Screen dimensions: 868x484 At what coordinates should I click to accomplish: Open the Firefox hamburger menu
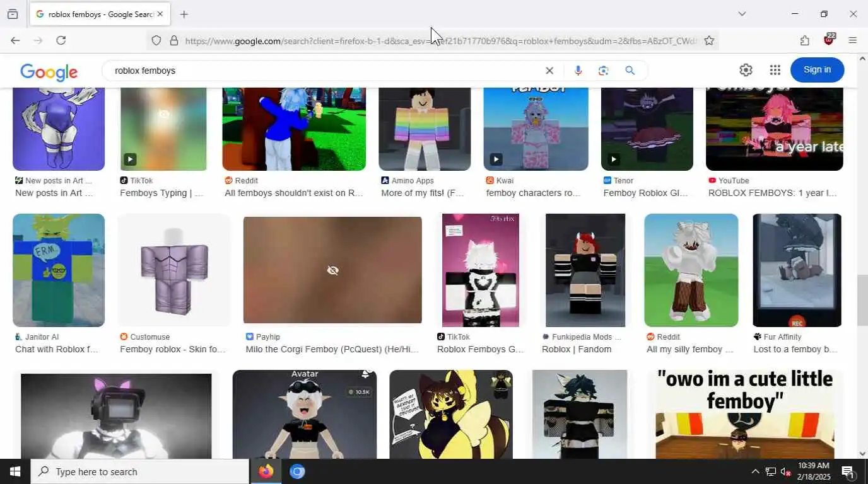pos(852,40)
